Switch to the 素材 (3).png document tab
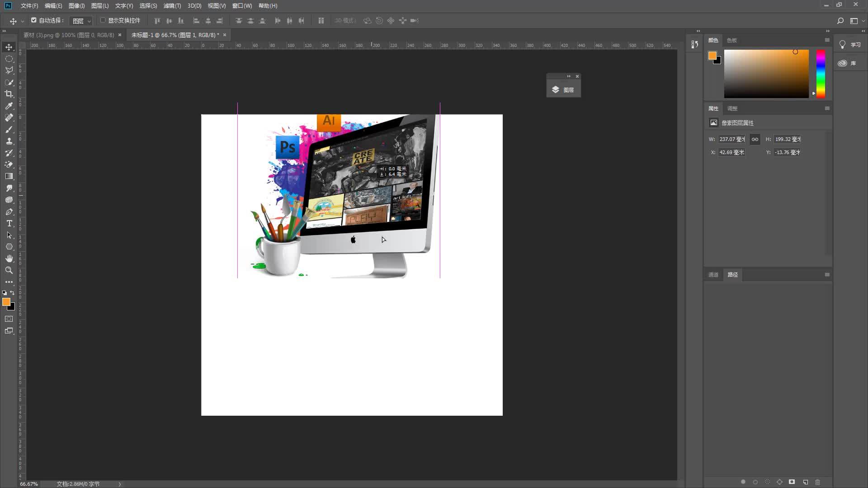Screen dimensions: 868x488 tap(68, 35)
